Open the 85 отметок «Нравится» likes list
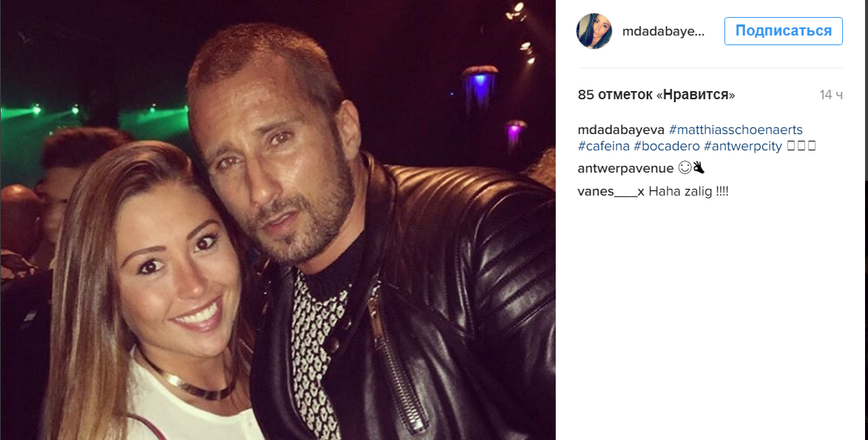The height and width of the screenshot is (440, 868). (x=656, y=95)
